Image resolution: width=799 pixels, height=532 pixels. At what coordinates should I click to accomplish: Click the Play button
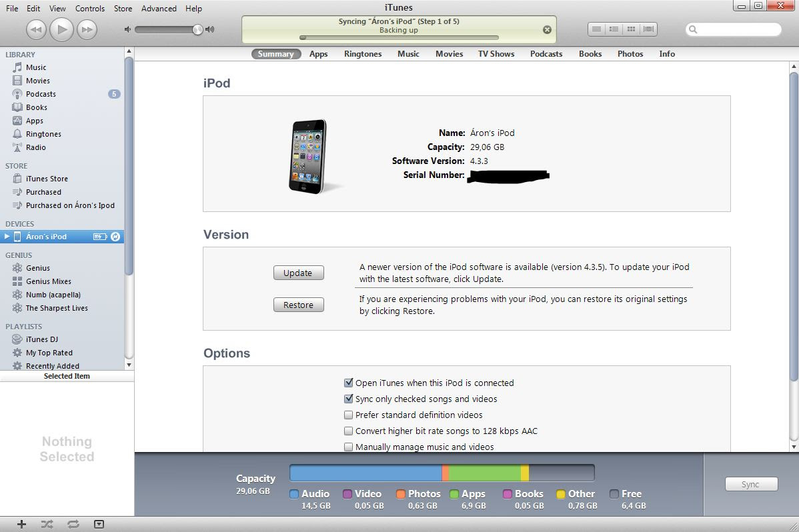click(x=61, y=29)
